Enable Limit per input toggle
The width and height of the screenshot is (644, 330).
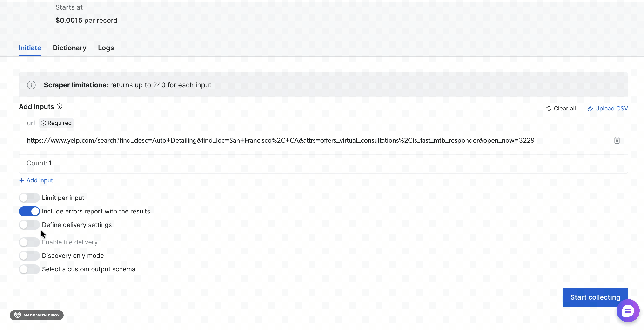(x=29, y=198)
